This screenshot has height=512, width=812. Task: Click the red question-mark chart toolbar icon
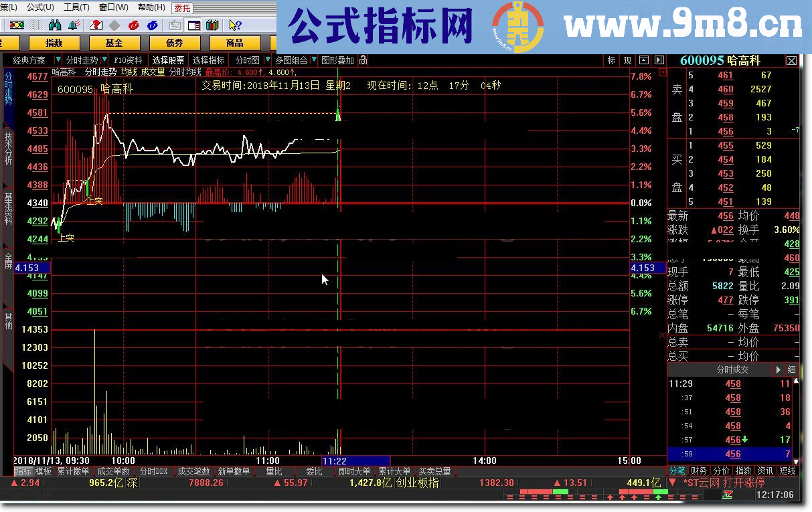(x=96, y=25)
